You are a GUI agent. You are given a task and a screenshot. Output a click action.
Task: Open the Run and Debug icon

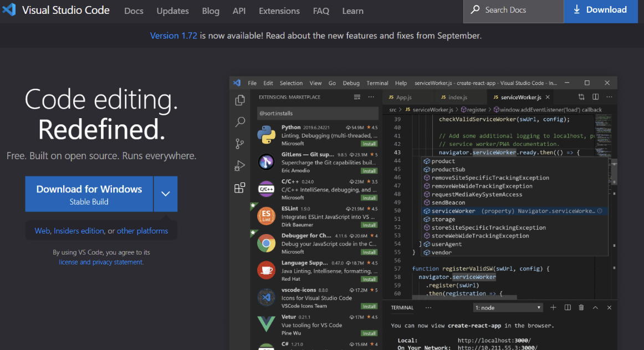coord(240,165)
